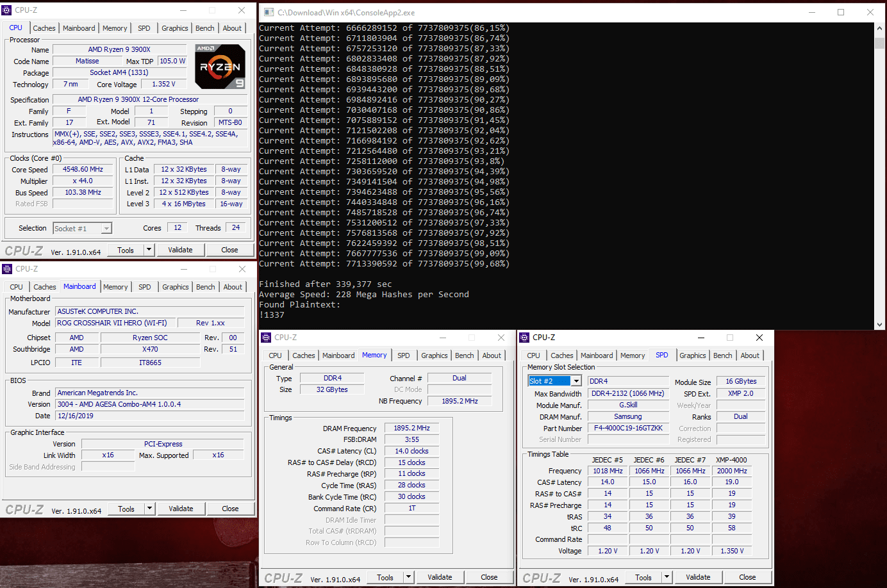Switch to Caches tab in CPU window

click(x=44, y=28)
